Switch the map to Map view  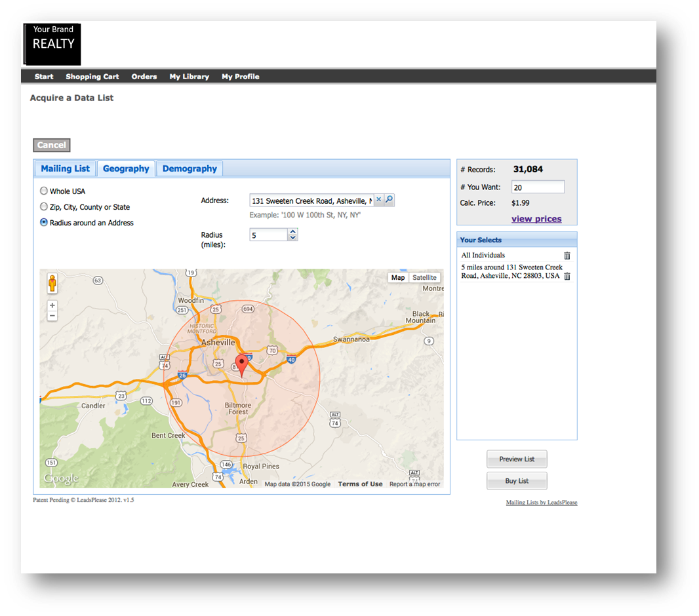click(398, 277)
